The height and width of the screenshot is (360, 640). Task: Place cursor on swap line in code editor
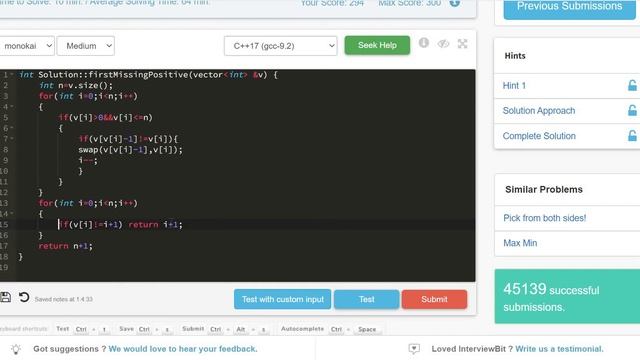click(x=131, y=149)
